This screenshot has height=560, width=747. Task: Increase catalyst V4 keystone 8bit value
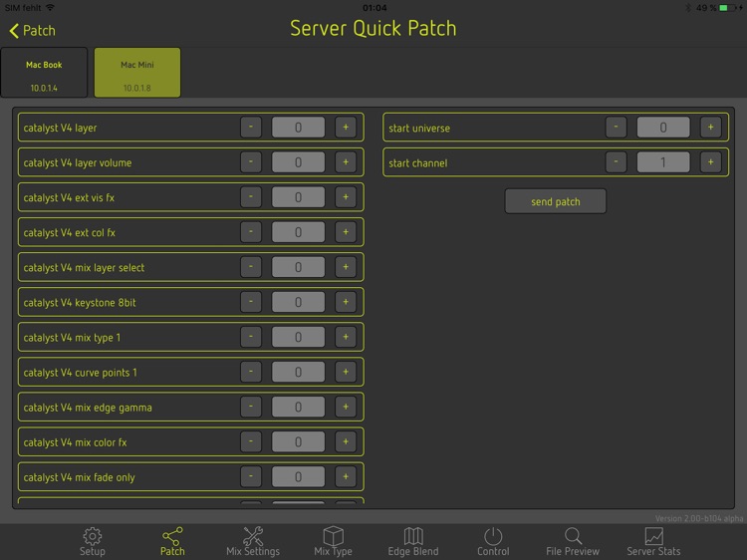(346, 302)
